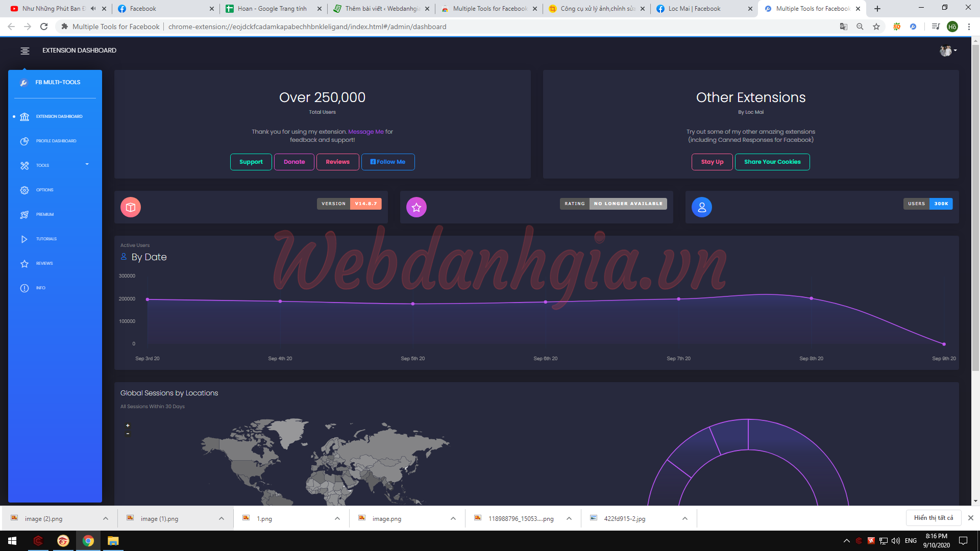Select the Extension Dashboard menu item

pos(59,116)
